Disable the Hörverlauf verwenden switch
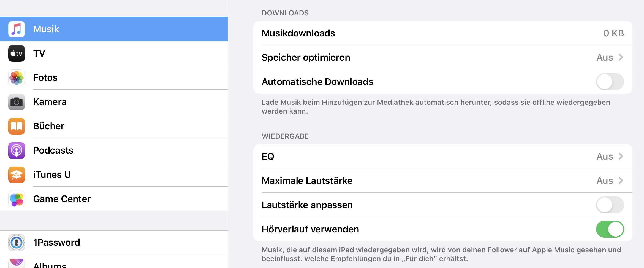 point(610,229)
